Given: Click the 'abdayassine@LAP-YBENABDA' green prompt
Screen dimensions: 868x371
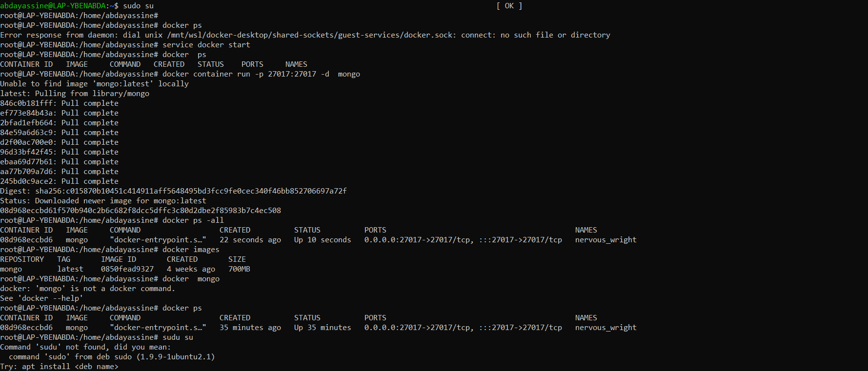Looking at the screenshot, I should (53, 6).
